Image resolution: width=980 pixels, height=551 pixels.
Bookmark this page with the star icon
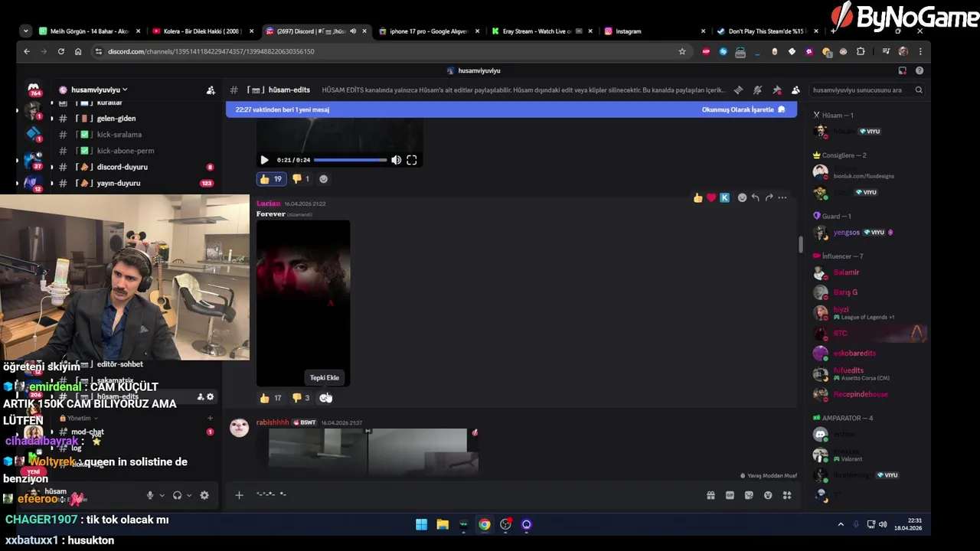[682, 51]
